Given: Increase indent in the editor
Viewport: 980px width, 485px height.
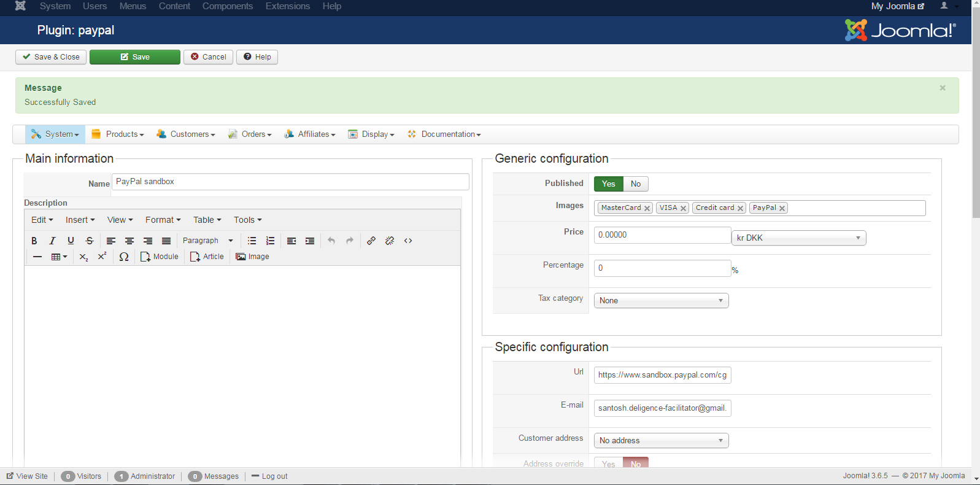Looking at the screenshot, I should (310, 241).
